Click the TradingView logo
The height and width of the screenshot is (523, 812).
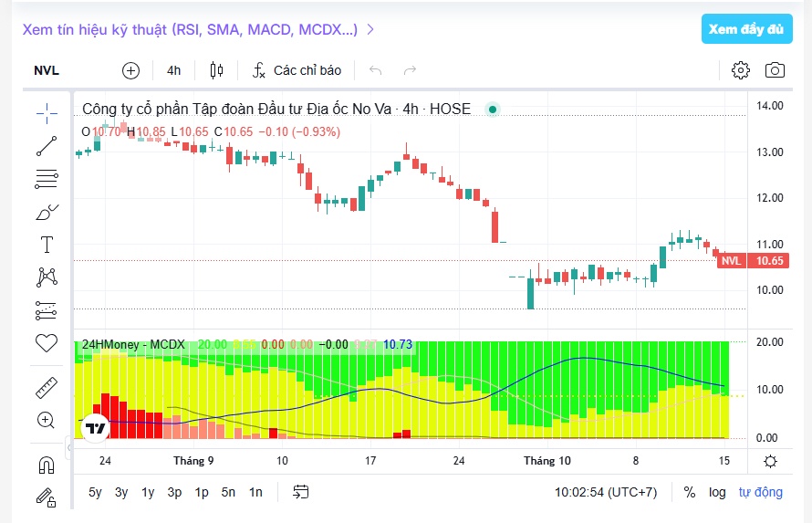95,428
